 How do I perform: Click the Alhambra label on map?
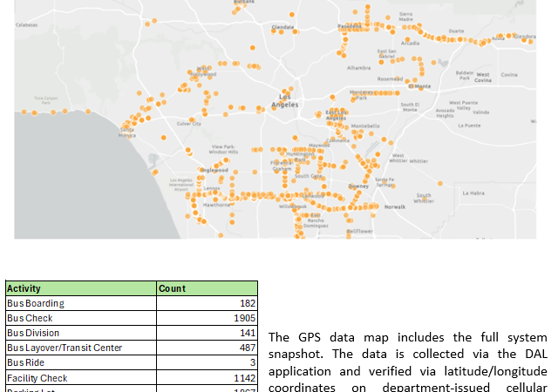click(358, 67)
